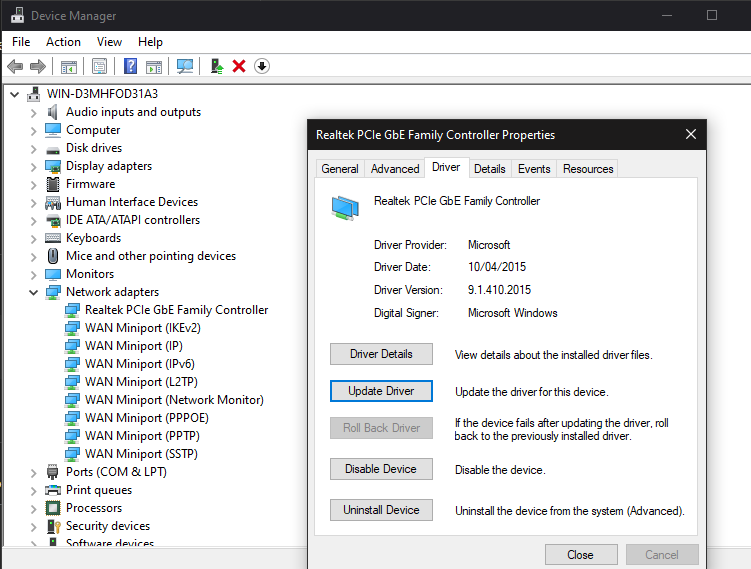
Task: Click Update device driver toolbar icon
Action: tap(217, 66)
